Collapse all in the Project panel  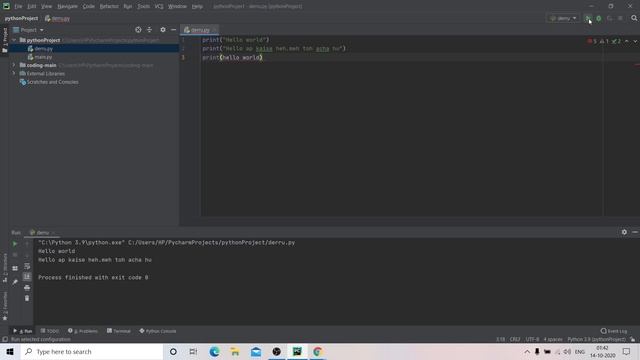pyautogui.click(x=149, y=30)
